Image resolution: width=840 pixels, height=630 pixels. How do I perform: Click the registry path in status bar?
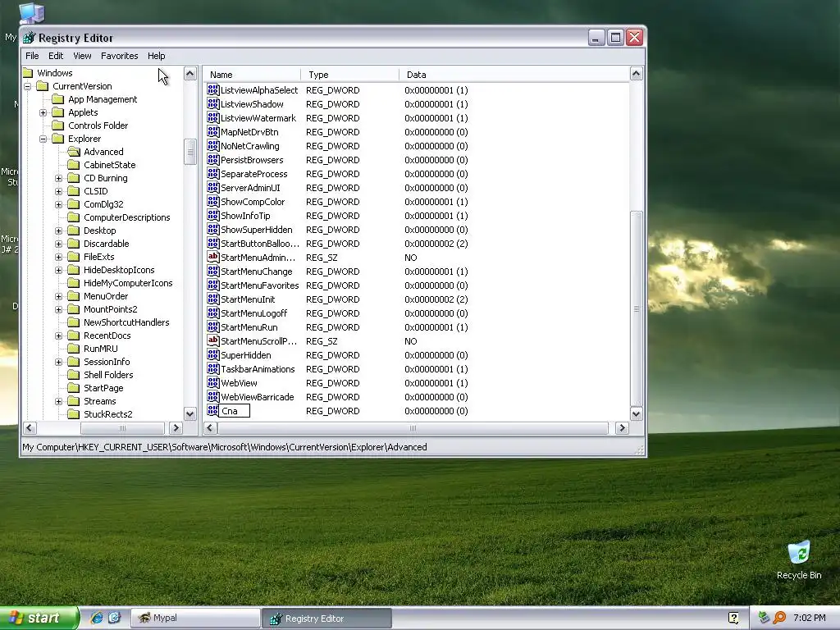click(x=225, y=447)
